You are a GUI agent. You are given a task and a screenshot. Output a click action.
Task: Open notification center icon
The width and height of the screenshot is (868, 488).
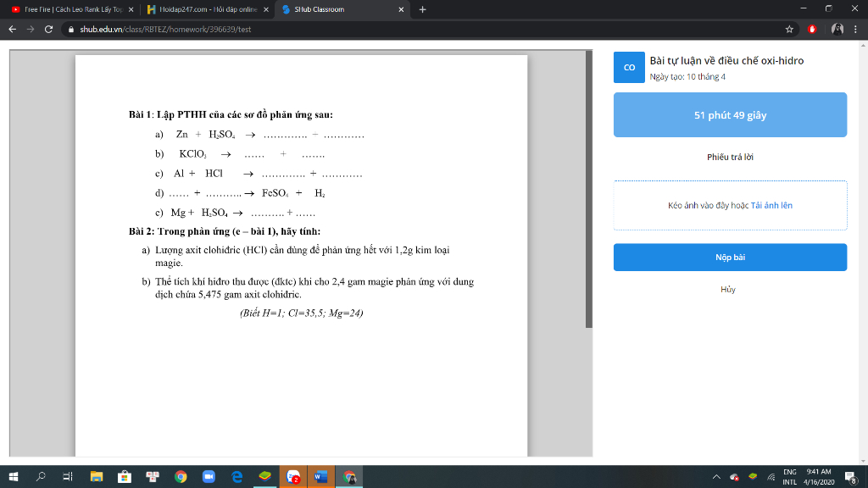[x=851, y=477]
